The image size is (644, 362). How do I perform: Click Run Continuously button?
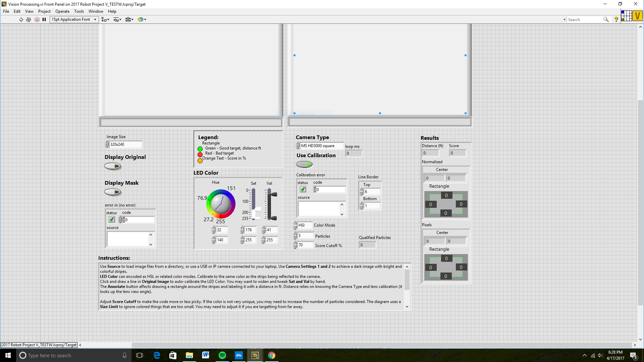click(x=29, y=19)
